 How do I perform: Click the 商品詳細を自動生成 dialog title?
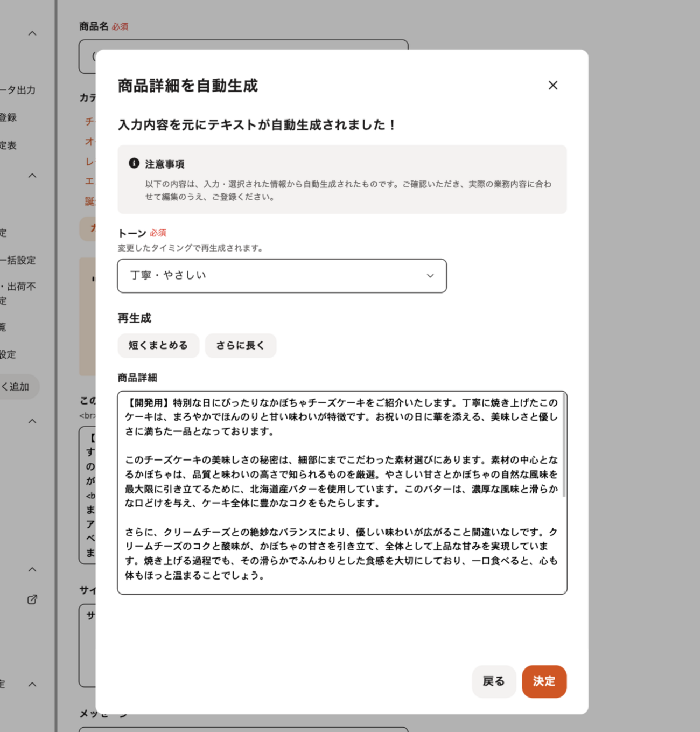pyautogui.click(x=188, y=86)
